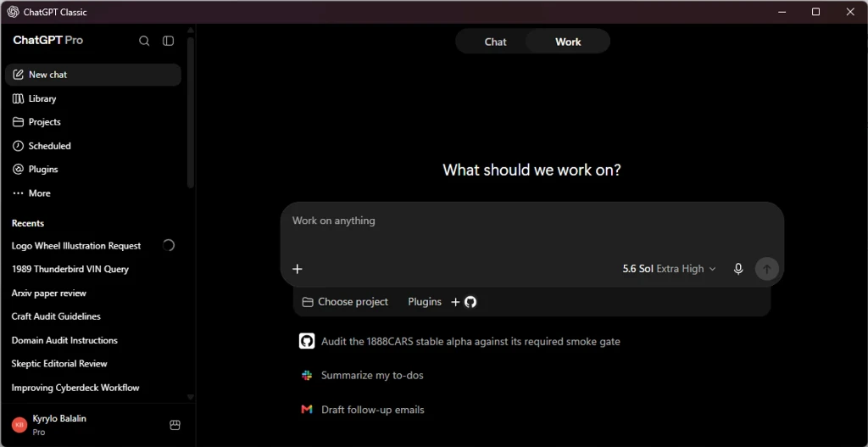
Task: Click the GitHub icon beside the 1888CARS audit suggestion
Action: coord(307,341)
